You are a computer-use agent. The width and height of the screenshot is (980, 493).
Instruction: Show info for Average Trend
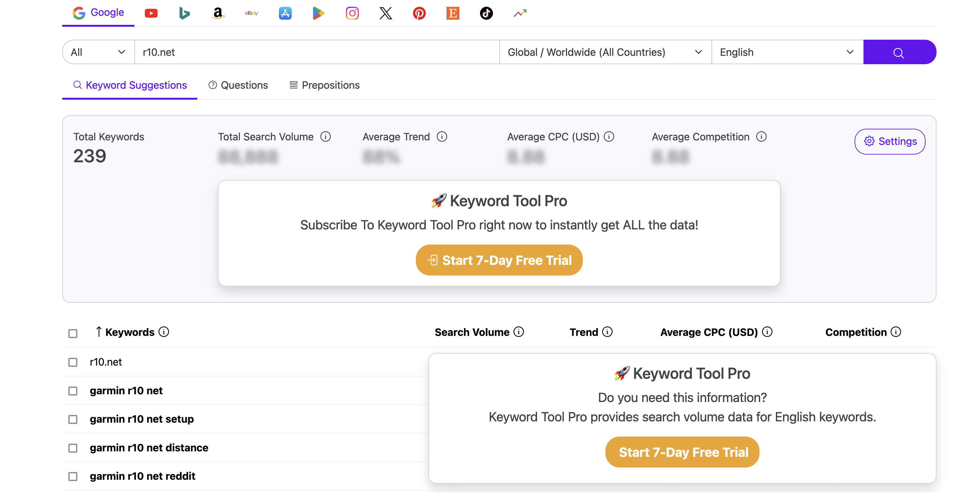(442, 137)
